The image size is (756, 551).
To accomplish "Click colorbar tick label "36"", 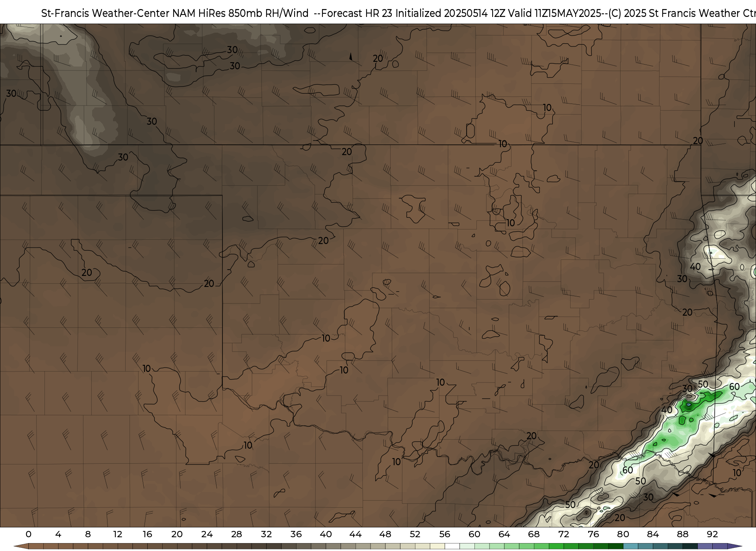I will coord(296,534).
